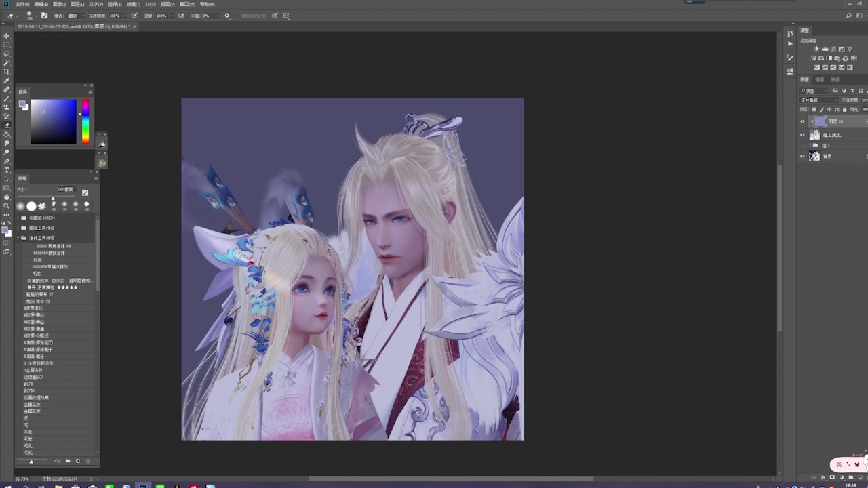Expand the 组 1 layer group
Viewport: 868px width, 488px height.
(810, 146)
